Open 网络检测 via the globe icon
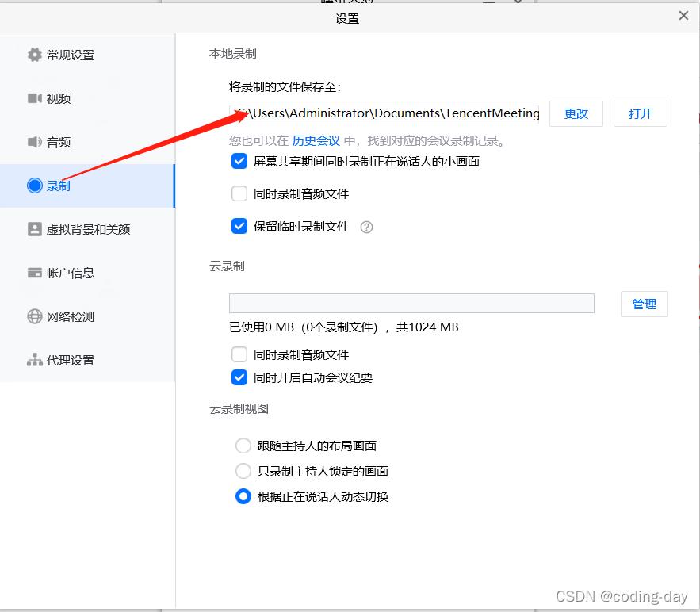This screenshot has height=612, width=700. click(35, 316)
